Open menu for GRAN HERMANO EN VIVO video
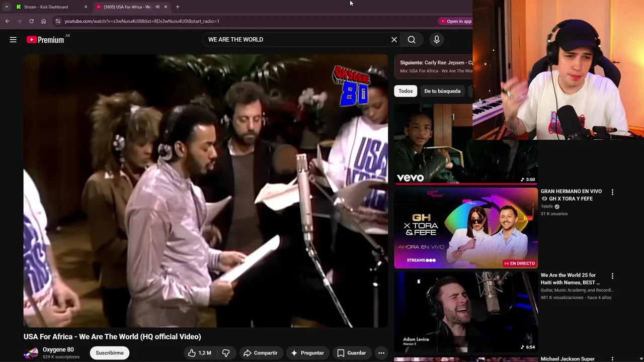Screen dimensions: 644x362 (612, 192)
